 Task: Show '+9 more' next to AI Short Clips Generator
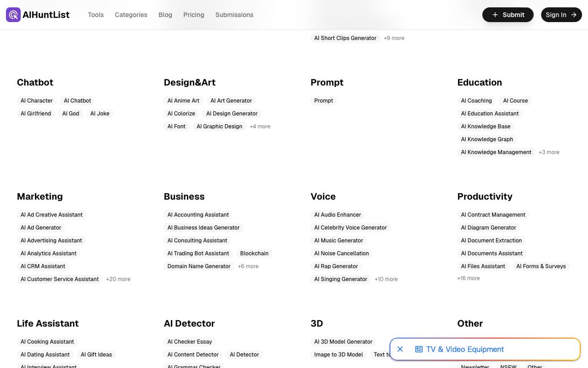pyautogui.click(x=394, y=38)
